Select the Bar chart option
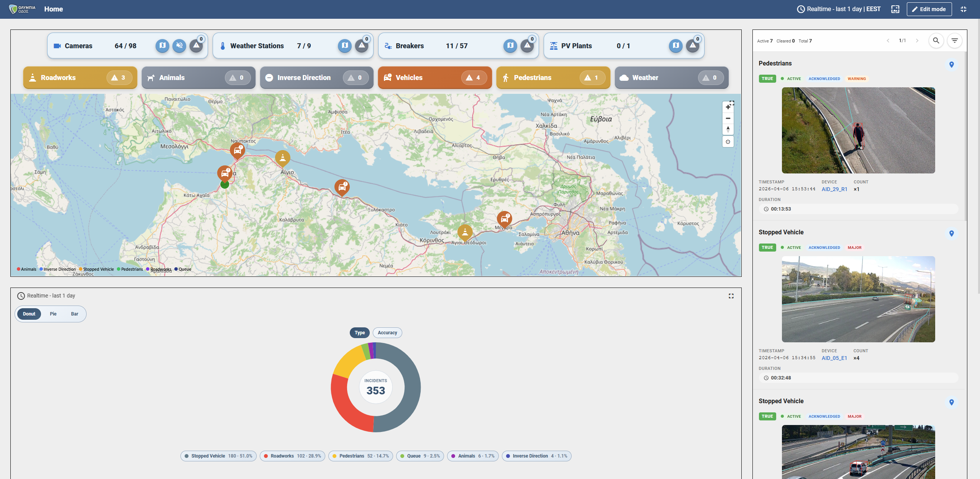This screenshot has height=479, width=980. (x=74, y=314)
